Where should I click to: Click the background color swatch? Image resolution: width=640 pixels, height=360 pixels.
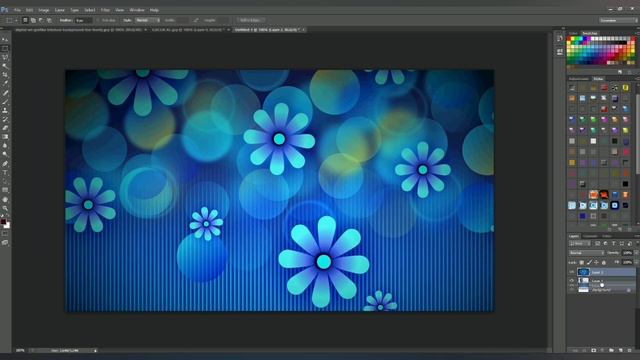pos(7,225)
